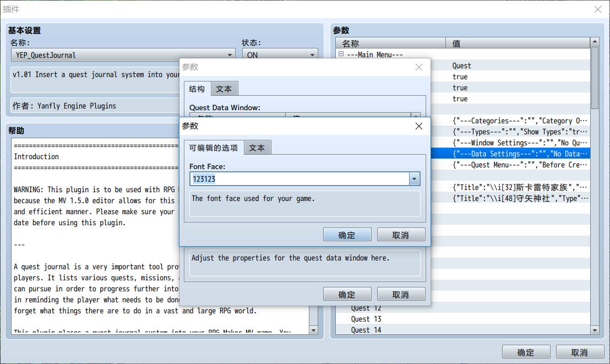Select the 结构 tab in middle dialog
610x364 pixels.
point(197,89)
